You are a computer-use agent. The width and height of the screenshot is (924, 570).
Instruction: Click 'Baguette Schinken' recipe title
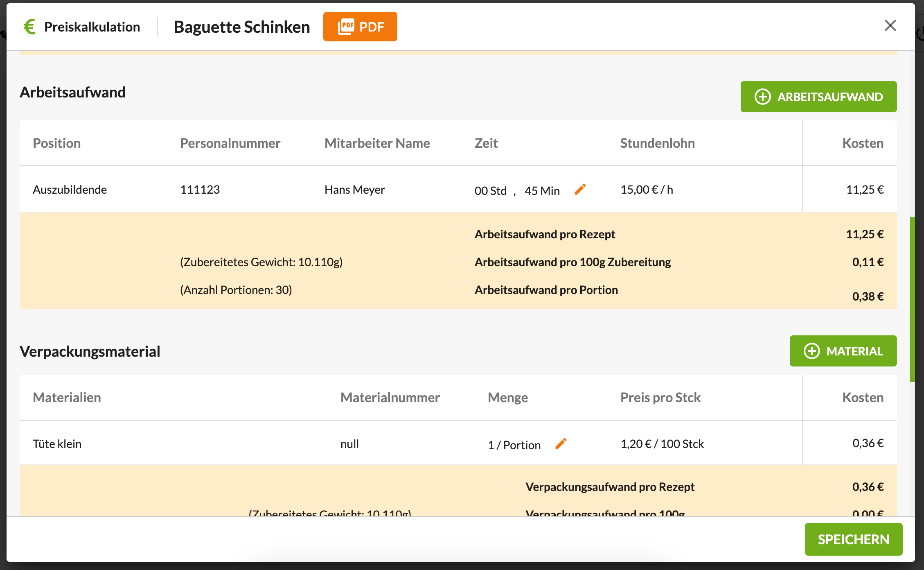coord(242,27)
